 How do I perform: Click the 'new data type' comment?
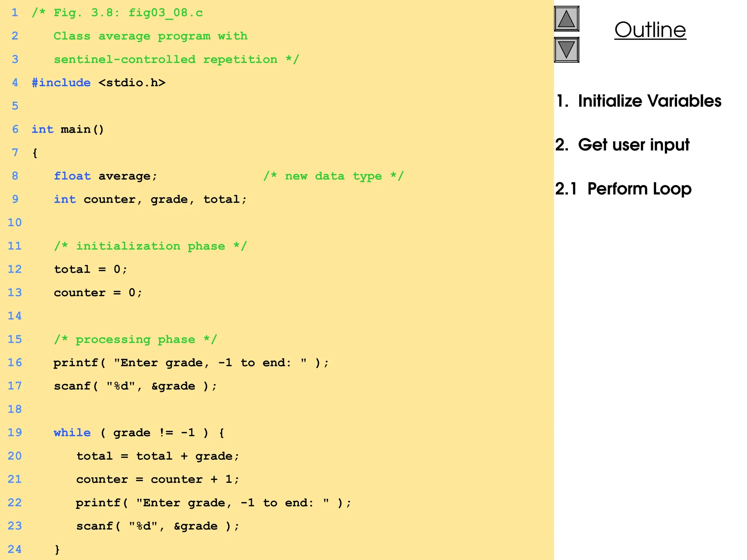[x=334, y=176]
